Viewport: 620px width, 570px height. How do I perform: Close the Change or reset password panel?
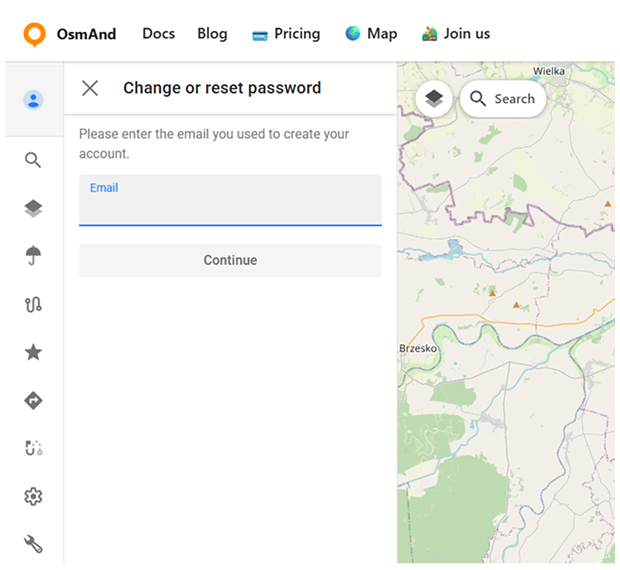pos(90,88)
